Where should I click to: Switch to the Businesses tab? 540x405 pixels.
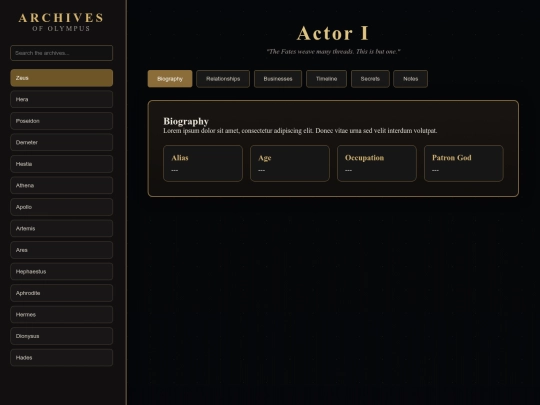[278, 79]
